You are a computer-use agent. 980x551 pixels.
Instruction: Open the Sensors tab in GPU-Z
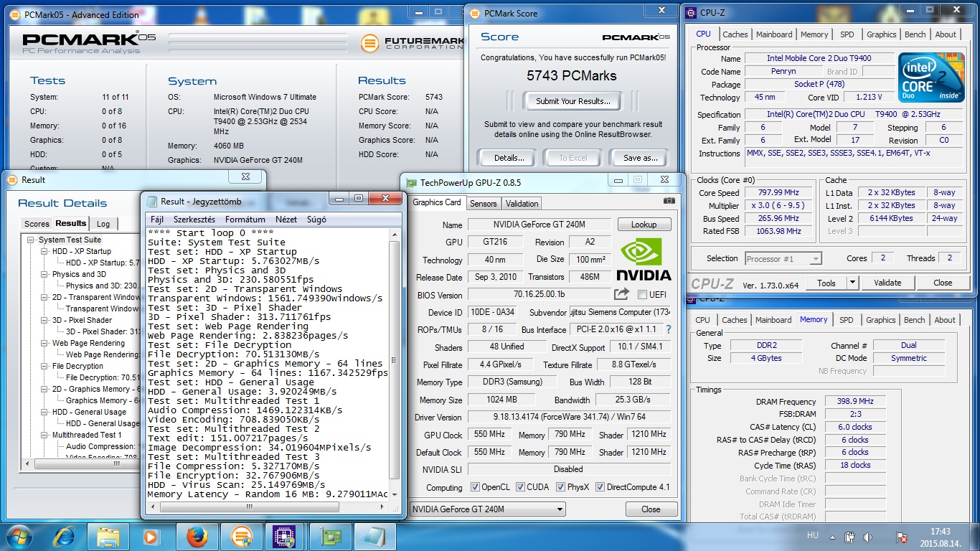[483, 204]
